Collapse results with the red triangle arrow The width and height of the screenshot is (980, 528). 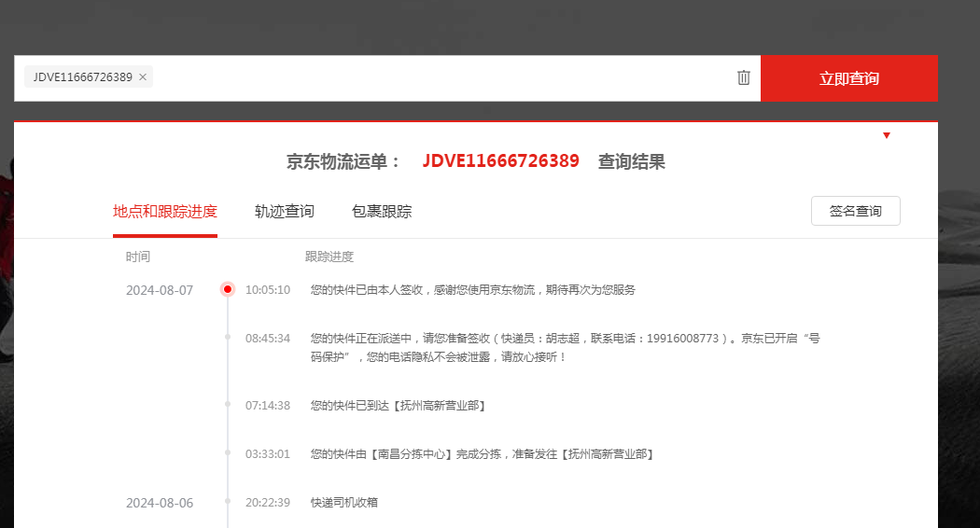887,135
